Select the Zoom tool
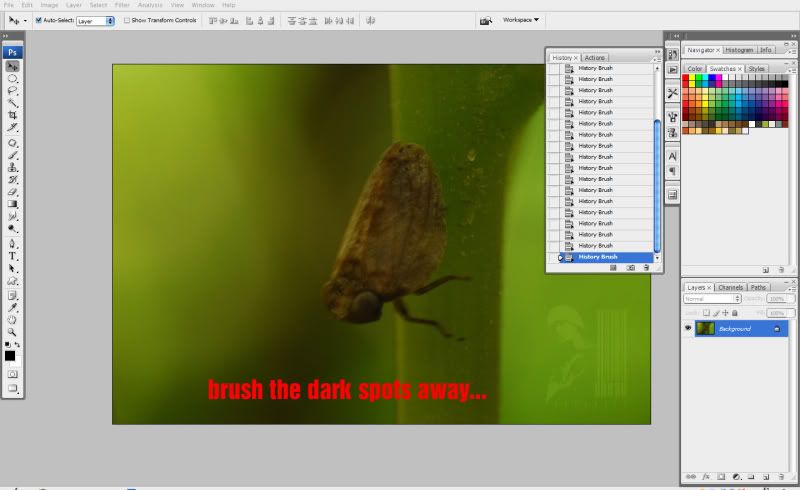The image size is (800, 490). coord(12,332)
